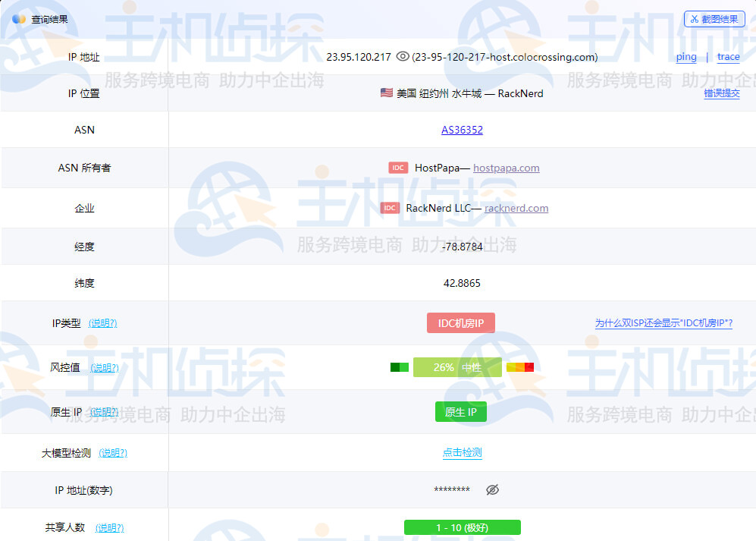This screenshot has height=541, width=756.
Task: Click the 26% 中性 risk score bar
Action: [x=457, y=367]
